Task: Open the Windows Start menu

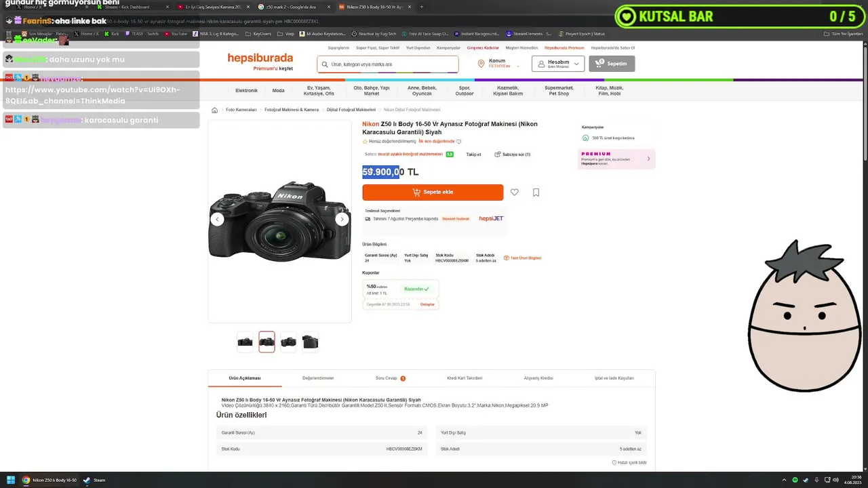Action: (11, 480)
